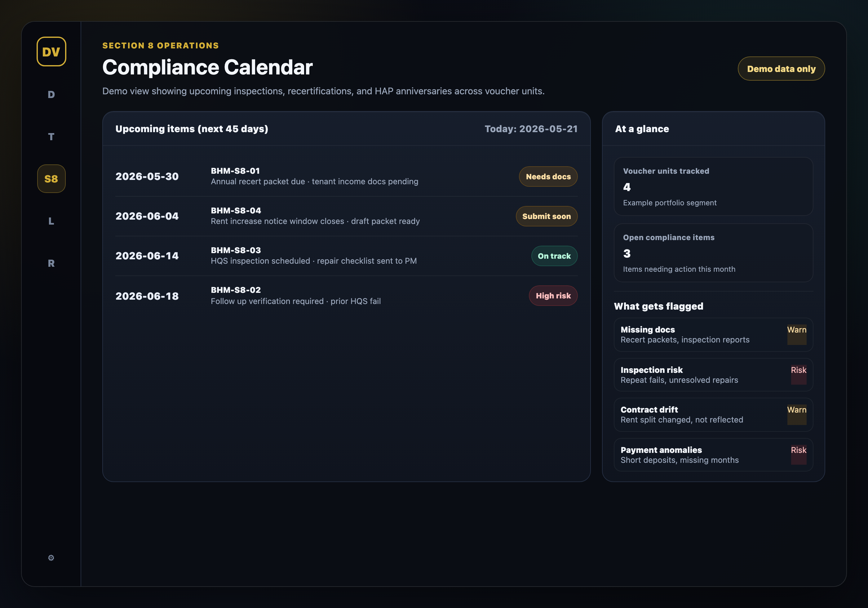The height and width of the screenshot is (608, 868).
Task: Click the DV logo badge
Action: click(x=51, y=51)
